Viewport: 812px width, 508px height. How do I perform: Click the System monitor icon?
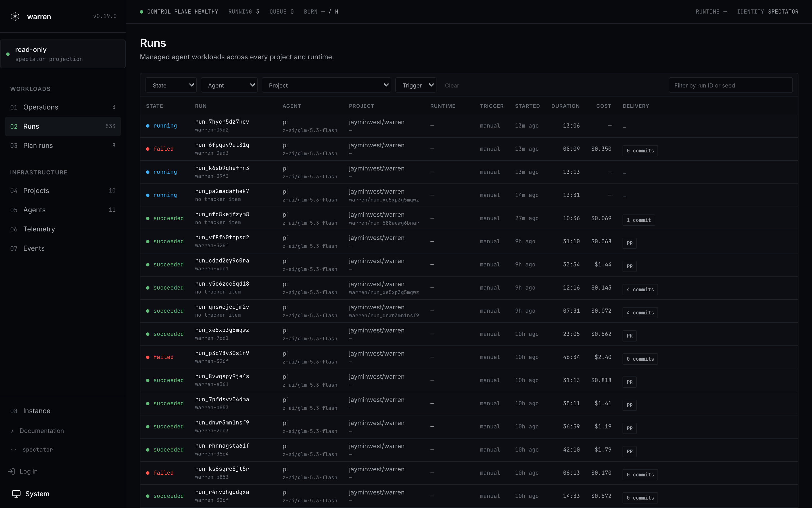tap(16, 494)
